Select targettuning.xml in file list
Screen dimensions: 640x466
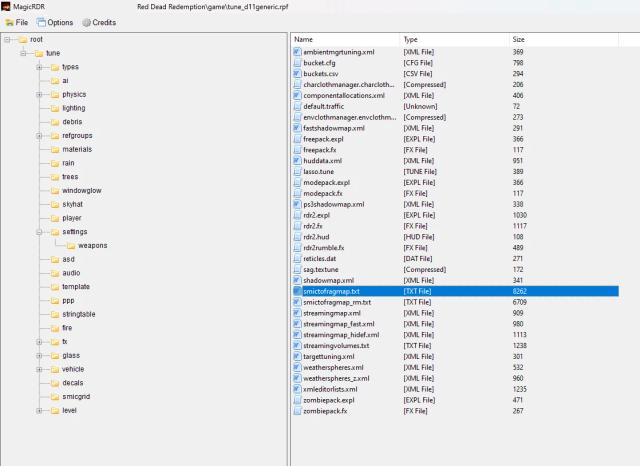329,357
